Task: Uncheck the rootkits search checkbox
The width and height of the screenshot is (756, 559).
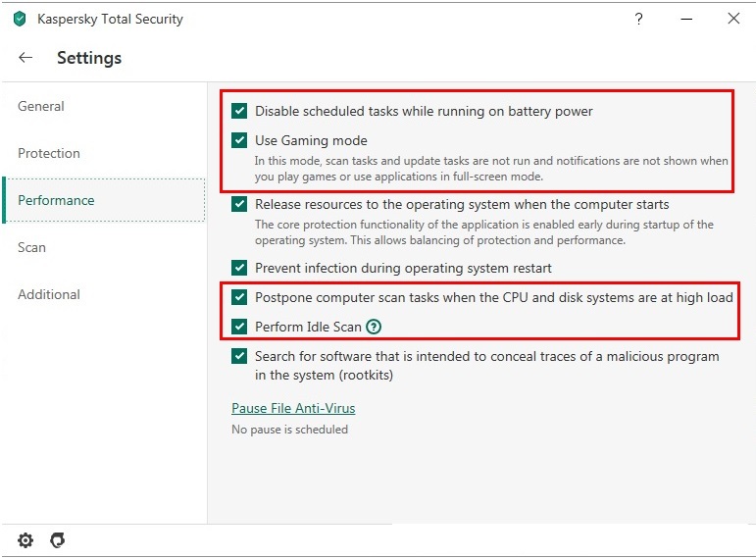Action: pyautogui.click(x=239, y=356)
